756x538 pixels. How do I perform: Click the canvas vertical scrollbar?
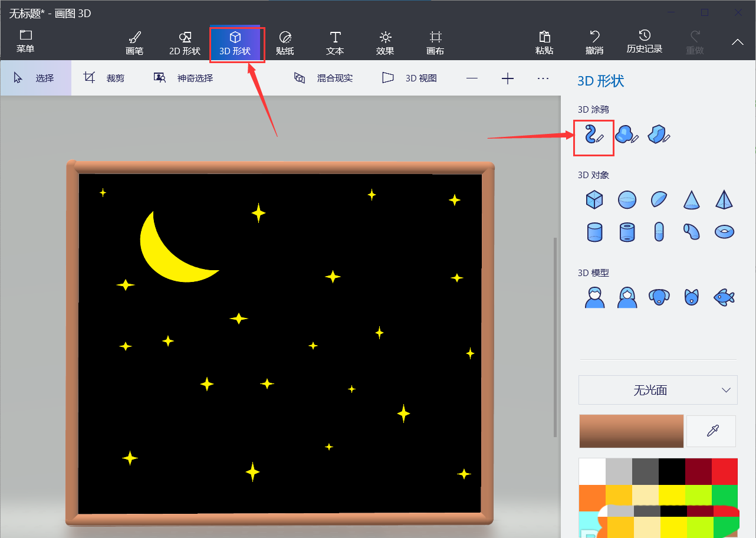pyautogui.click(x=555, y=337)
